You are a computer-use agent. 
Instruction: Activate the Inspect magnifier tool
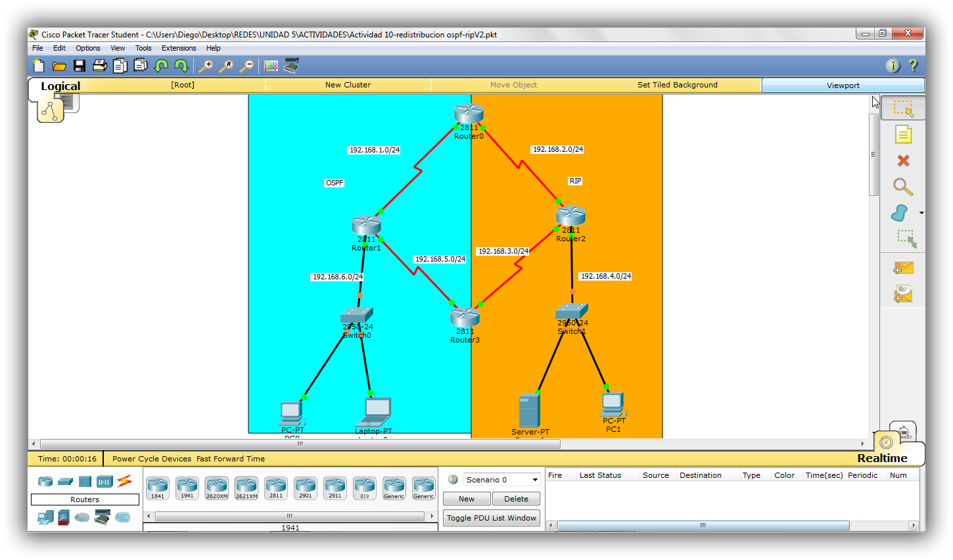pyautogui.click(x=902, y=187)
